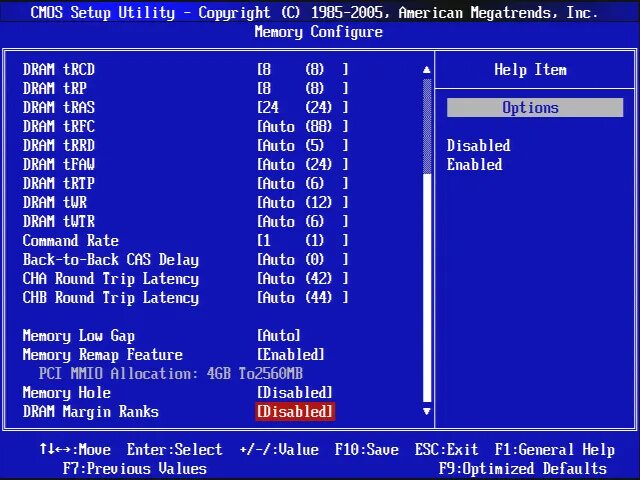Select the Memory Remap Feature label
This screenshot has width=640, height=480.
point(102,354)
